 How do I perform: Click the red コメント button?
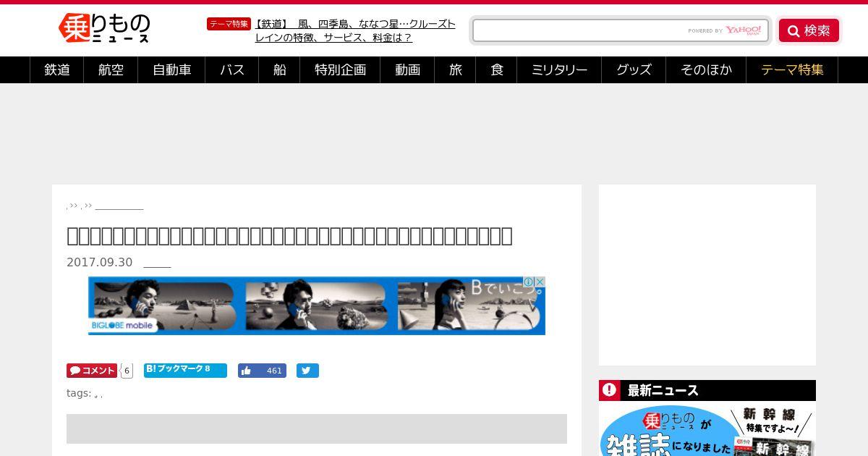(x=92, y=371)
